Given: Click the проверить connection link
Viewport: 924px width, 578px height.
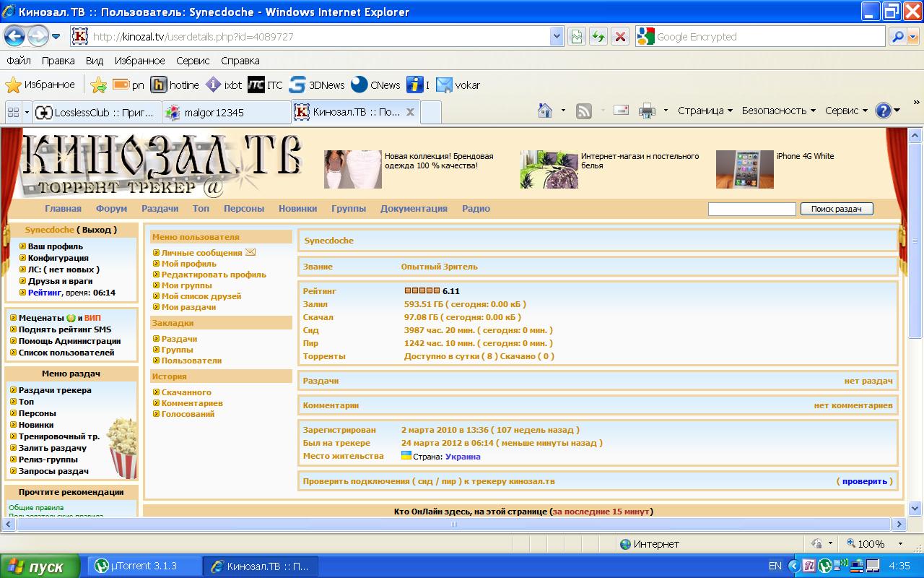Looking at the screenshot, I should click(x=864, y=480).
